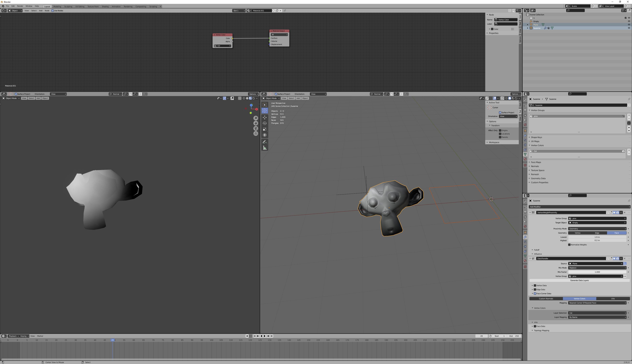Switch to the Shading workspace tab

pyautogui.click(x=105, y=7)
